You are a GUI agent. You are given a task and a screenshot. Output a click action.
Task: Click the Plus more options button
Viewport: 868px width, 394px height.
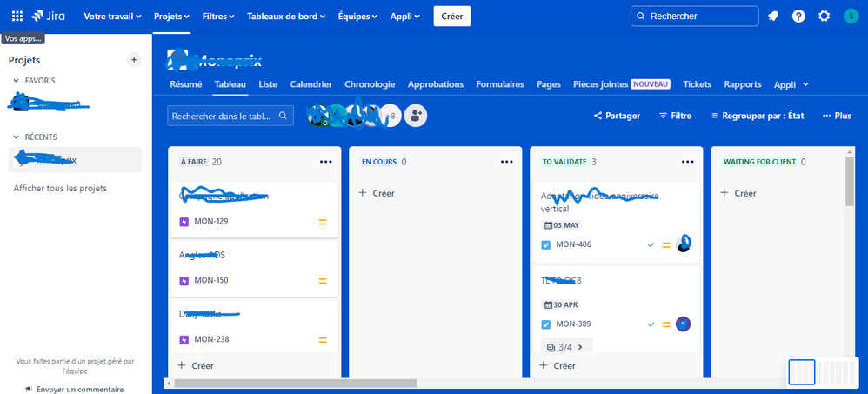pos(837,116)
